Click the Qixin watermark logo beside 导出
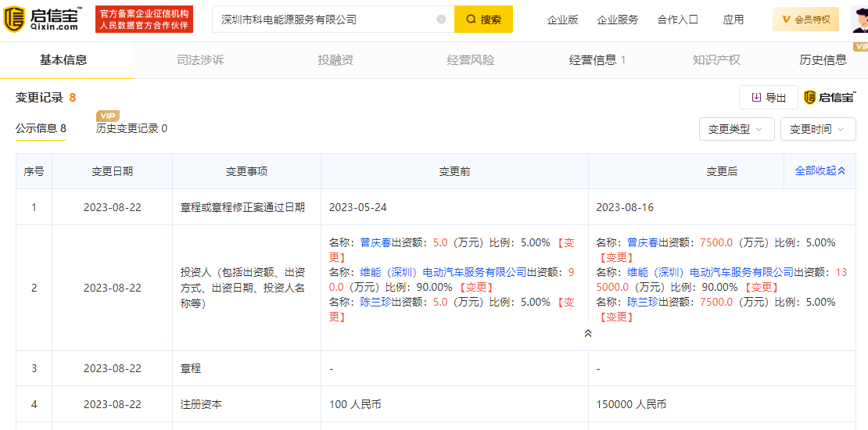 click(x=829, y=98)
